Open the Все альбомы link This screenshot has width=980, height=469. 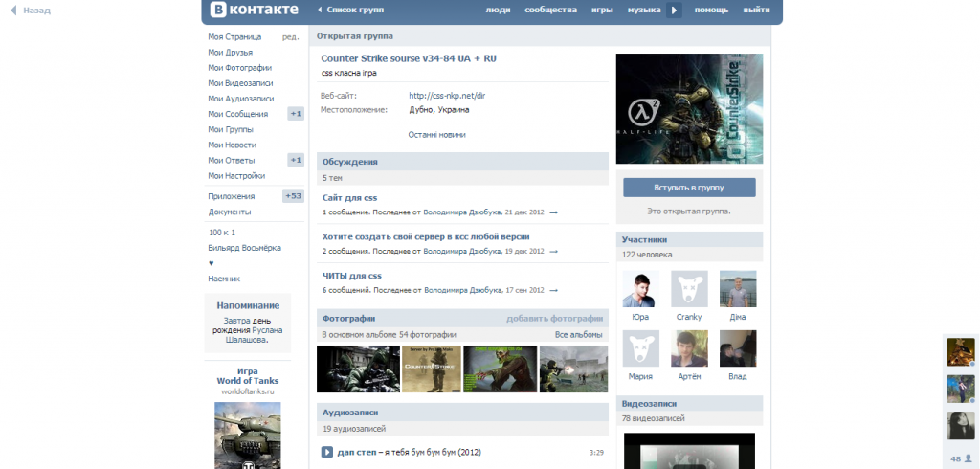578,335
